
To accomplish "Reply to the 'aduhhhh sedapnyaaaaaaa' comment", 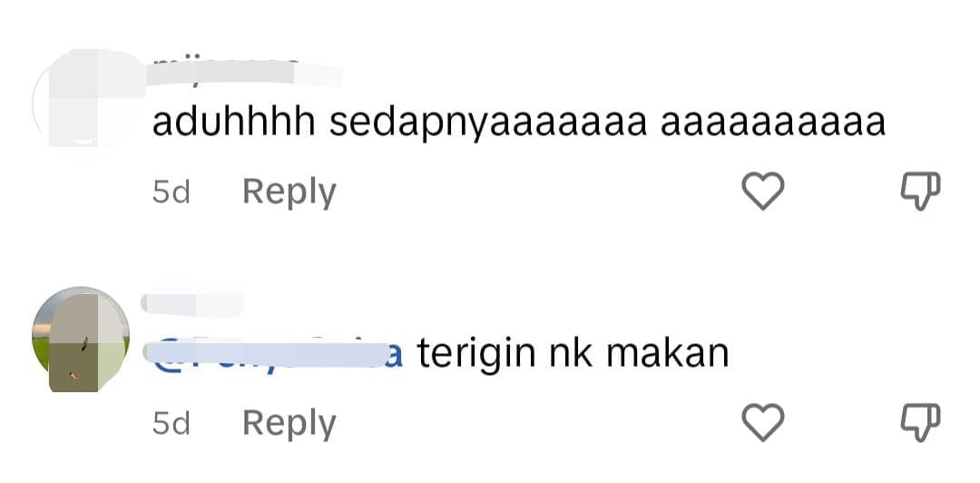I will click(289, 192).
